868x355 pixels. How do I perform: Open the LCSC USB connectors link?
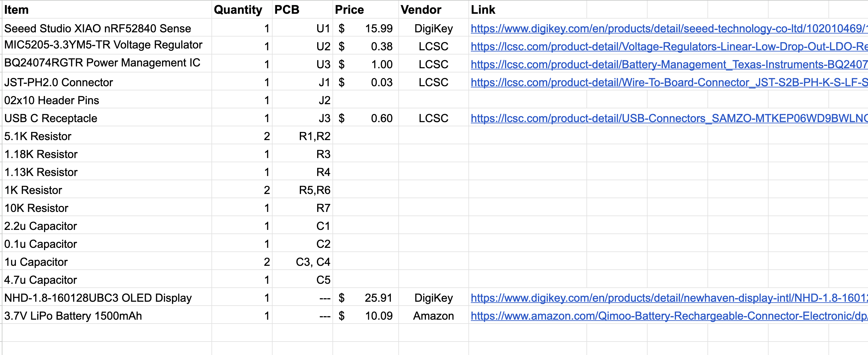pyautogui.click(x=667, y=118)
